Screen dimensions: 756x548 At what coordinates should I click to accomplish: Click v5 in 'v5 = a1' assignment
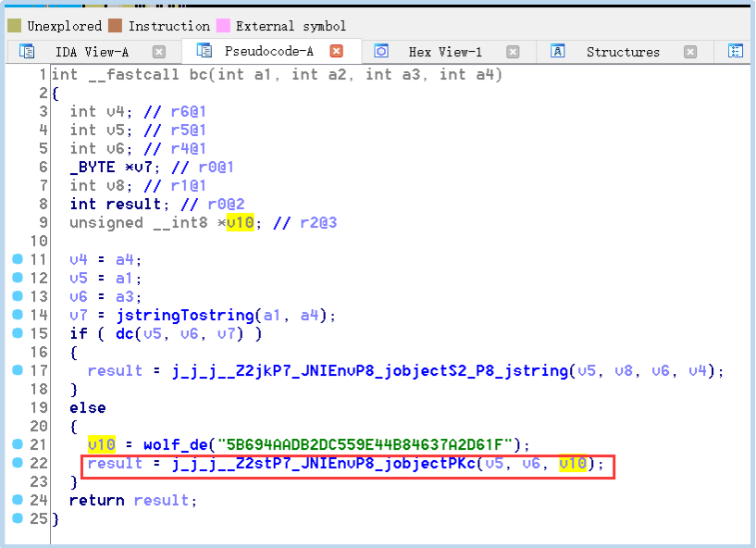(x=79, y=279)
